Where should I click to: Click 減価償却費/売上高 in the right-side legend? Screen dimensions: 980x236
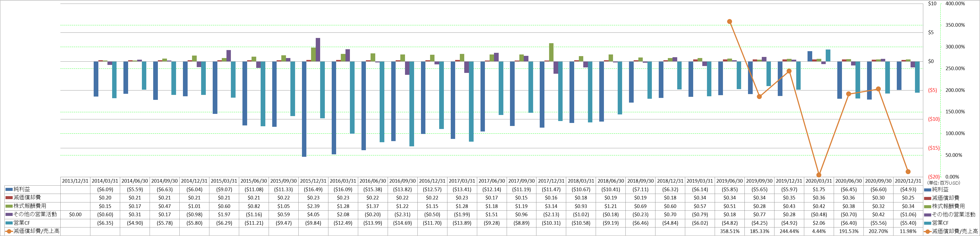[x=955, y=231]
